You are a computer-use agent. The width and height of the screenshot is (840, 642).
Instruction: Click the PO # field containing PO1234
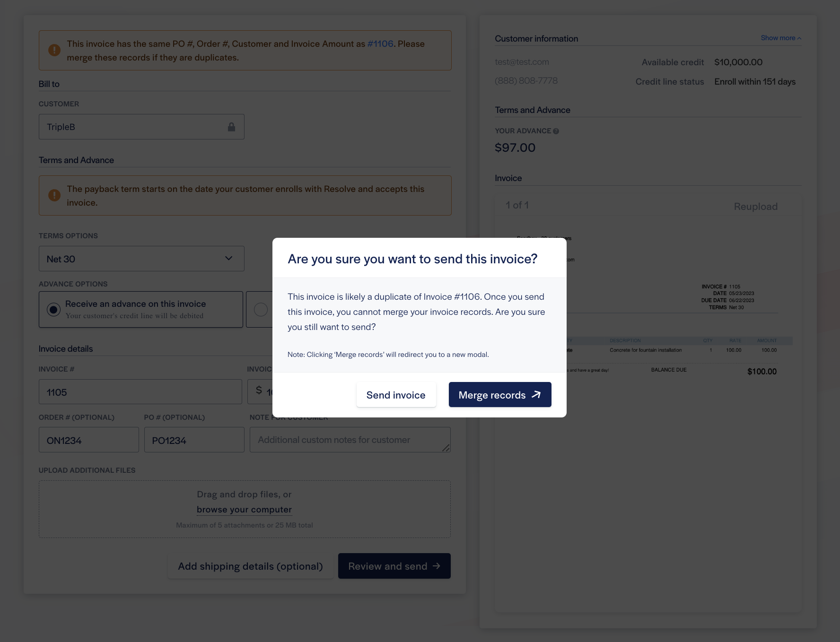[x=194, y=440]
